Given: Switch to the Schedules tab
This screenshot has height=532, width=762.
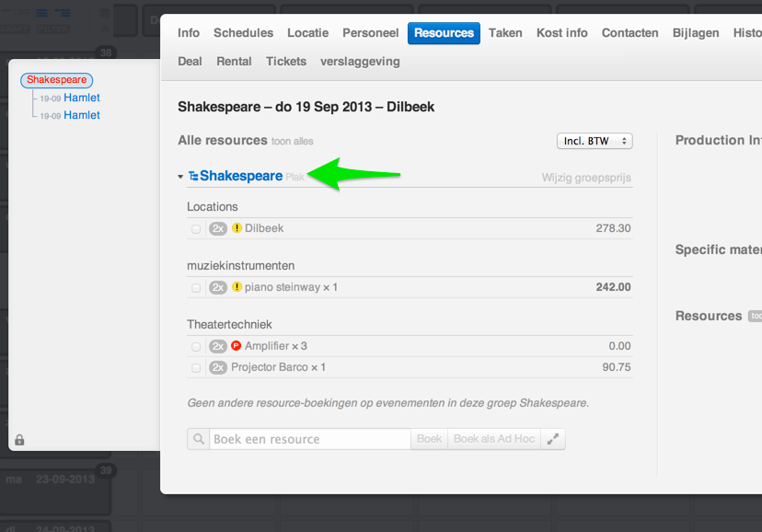Looking at the screenshot, I should point(243,33).
